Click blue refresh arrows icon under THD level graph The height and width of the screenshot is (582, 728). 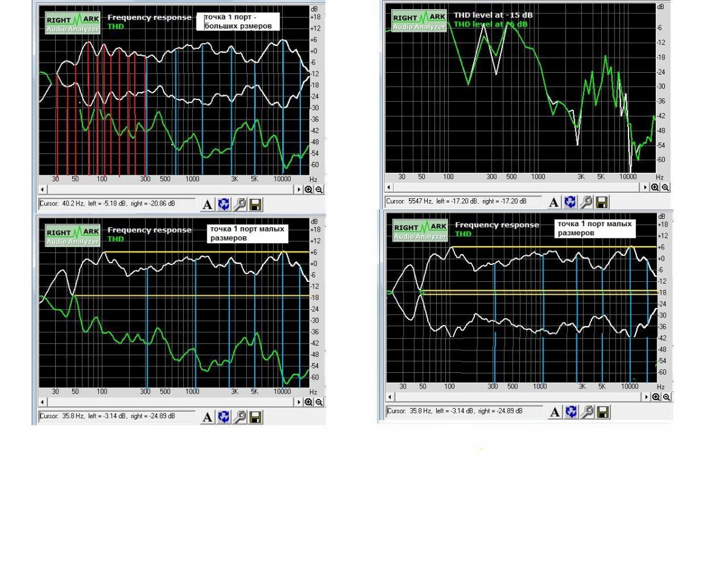point(570,202)
